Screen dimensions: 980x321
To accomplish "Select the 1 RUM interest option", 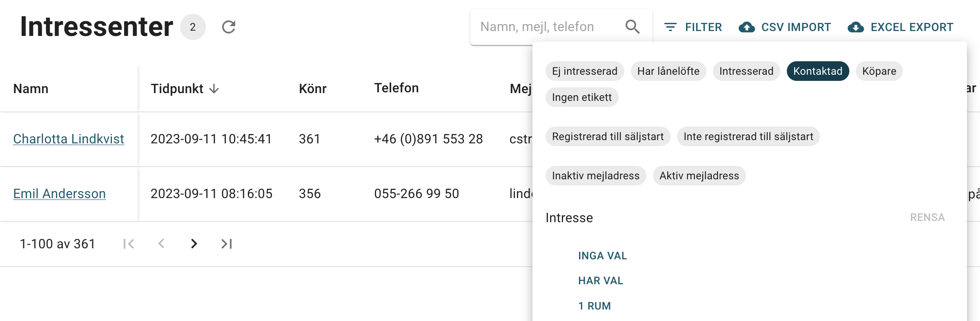I will (x=595, y=305).
